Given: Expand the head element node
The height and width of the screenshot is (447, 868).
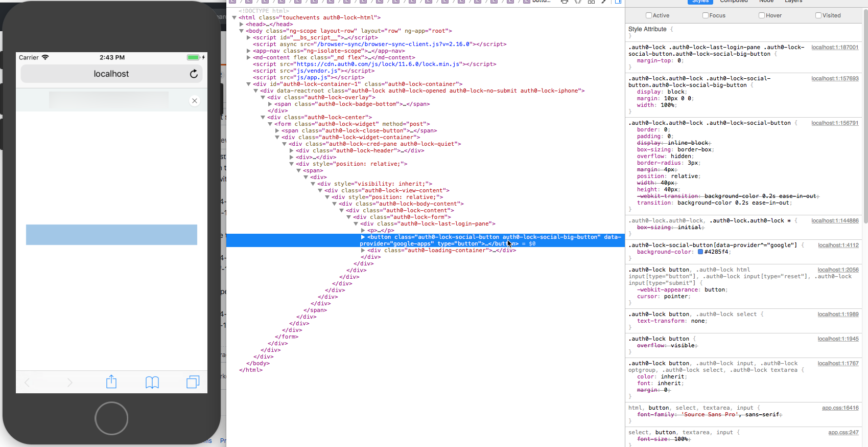Looking at the screenshot, I should [242, 24].
